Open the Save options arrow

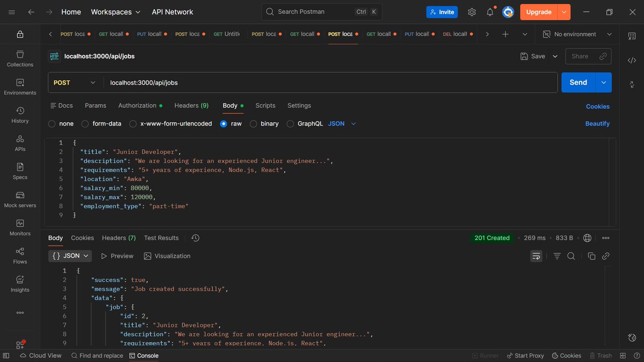coord(555,56)
